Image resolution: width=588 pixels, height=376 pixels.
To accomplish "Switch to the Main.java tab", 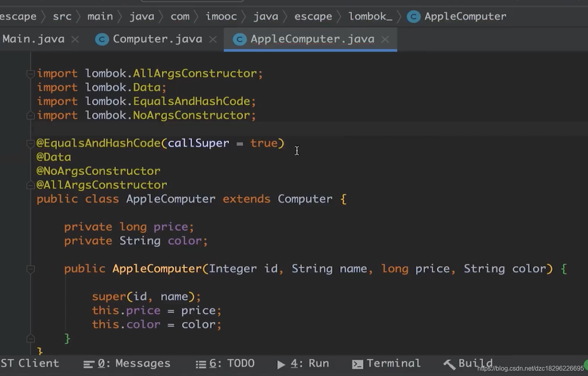I will (x=33, y=39).
